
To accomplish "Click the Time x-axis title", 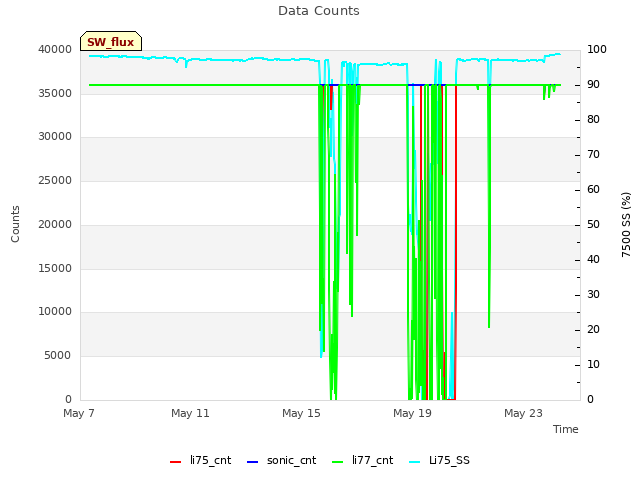I will click(x=566, y=429).
